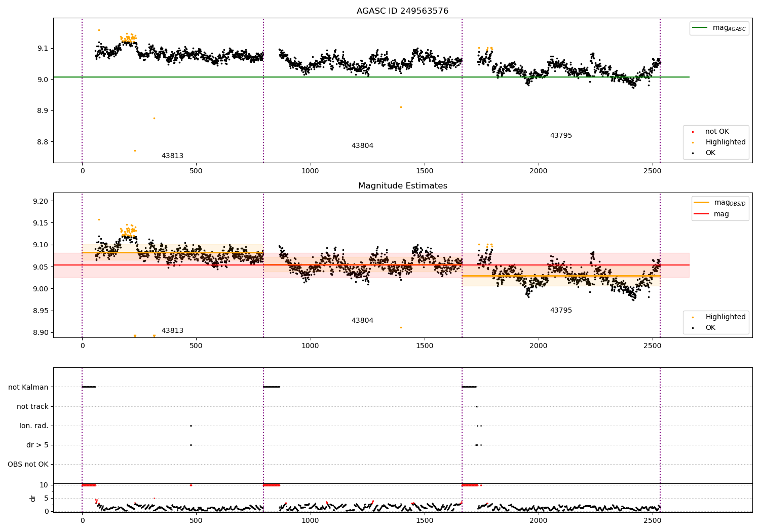Click the 'AGASC ID 249563576' plot title
760x532 pixels.
[402, 11]
